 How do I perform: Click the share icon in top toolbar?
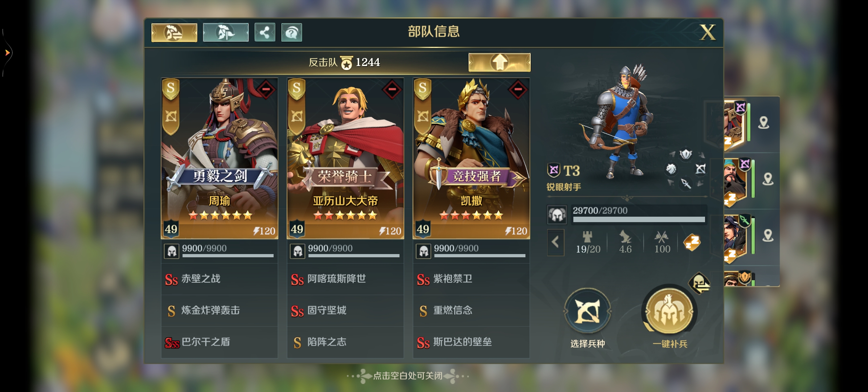point(265,33)
